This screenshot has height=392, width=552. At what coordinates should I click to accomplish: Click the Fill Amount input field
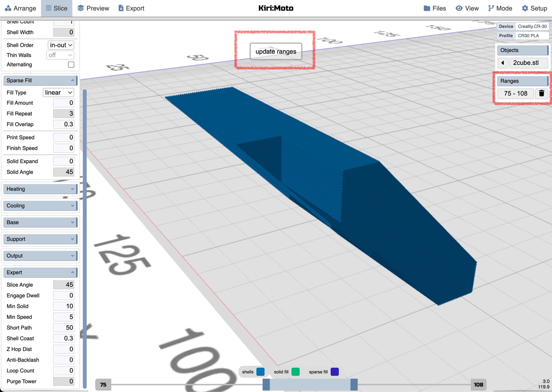coord(64,103)
